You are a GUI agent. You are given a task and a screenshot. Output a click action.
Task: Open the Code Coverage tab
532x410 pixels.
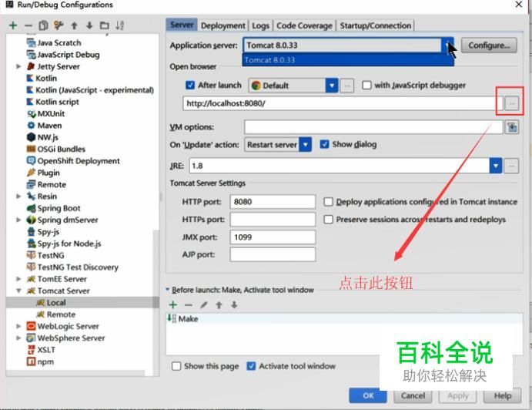point(304,25)
